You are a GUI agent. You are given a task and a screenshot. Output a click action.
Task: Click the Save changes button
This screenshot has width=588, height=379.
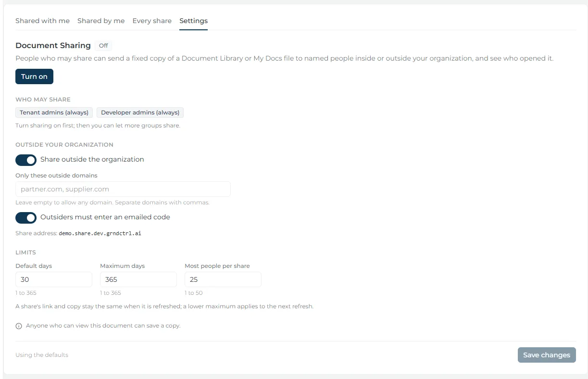tap(547, 355)
